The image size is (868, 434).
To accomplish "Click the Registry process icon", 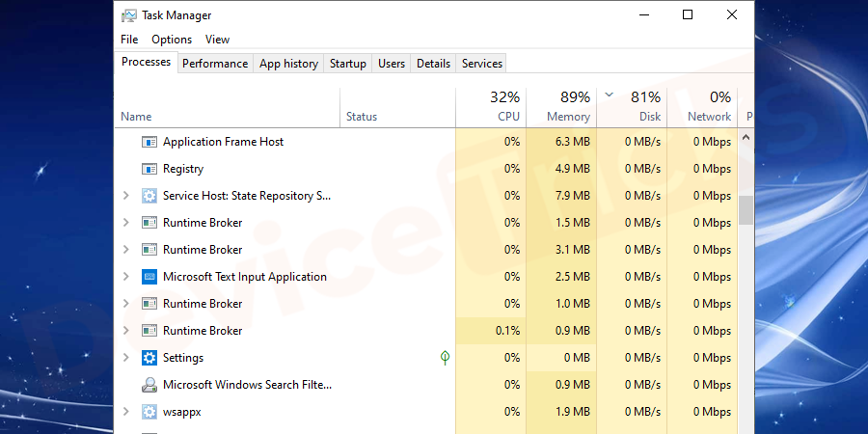I will [x=149, y=169].
